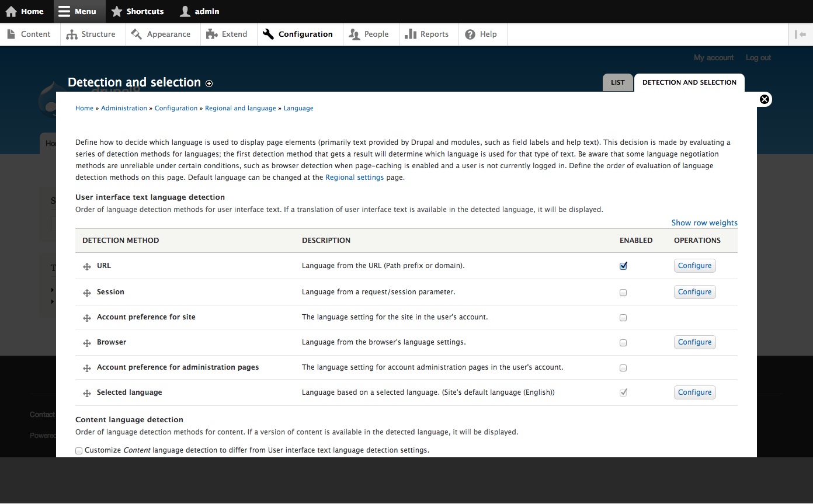The width and height of the screenshot is (813, 504).
Task: Show row weights for the detection table
Action: (x=704, y=223)
